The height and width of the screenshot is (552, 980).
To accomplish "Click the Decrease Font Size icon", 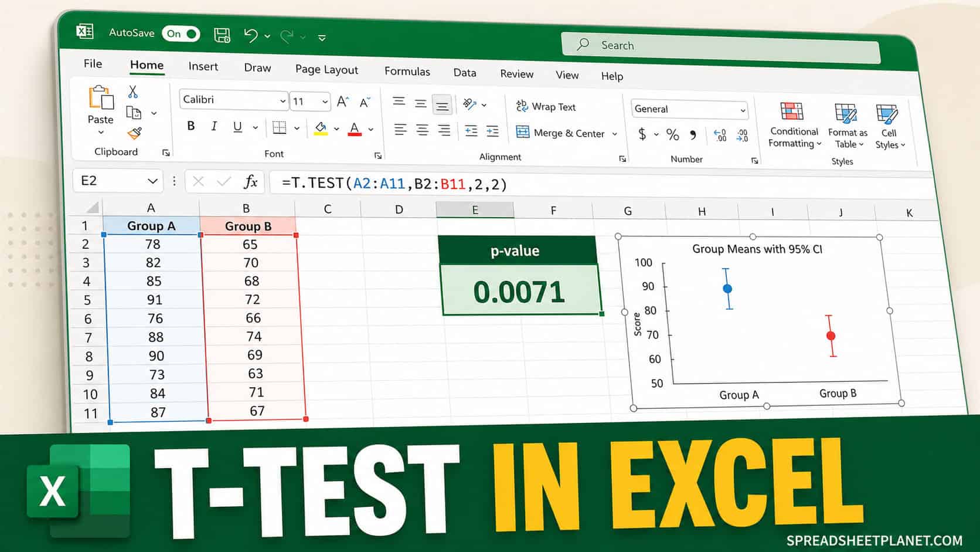I will pos(365,103).
